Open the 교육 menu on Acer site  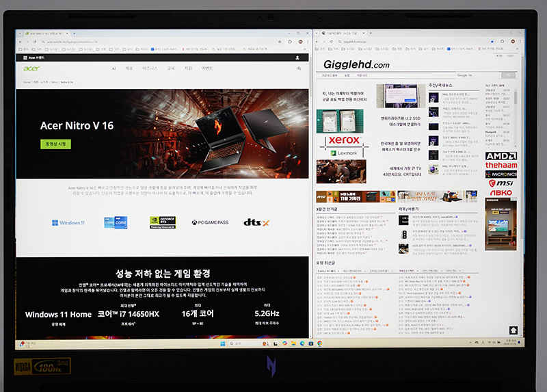(x=171, y=68)
